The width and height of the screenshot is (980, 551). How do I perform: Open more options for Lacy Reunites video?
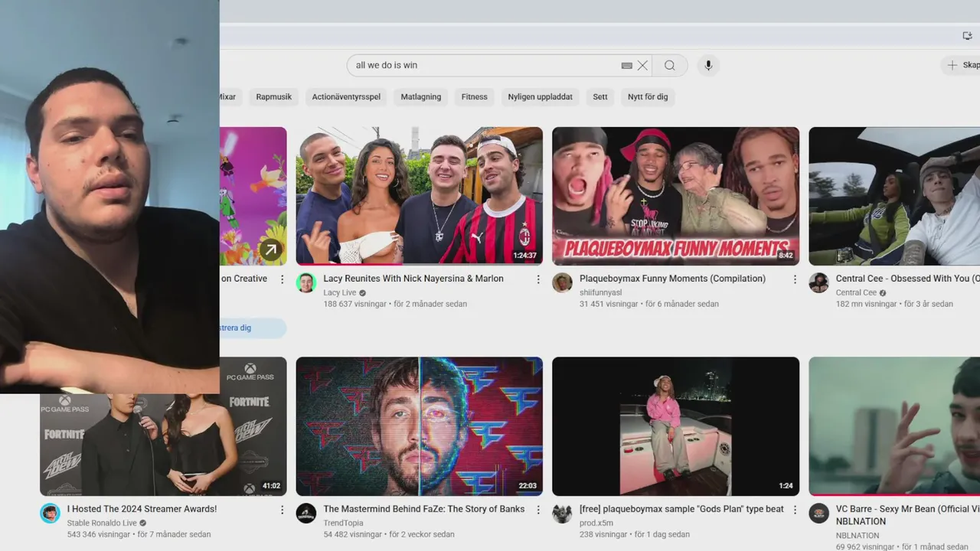pos(538,279)
